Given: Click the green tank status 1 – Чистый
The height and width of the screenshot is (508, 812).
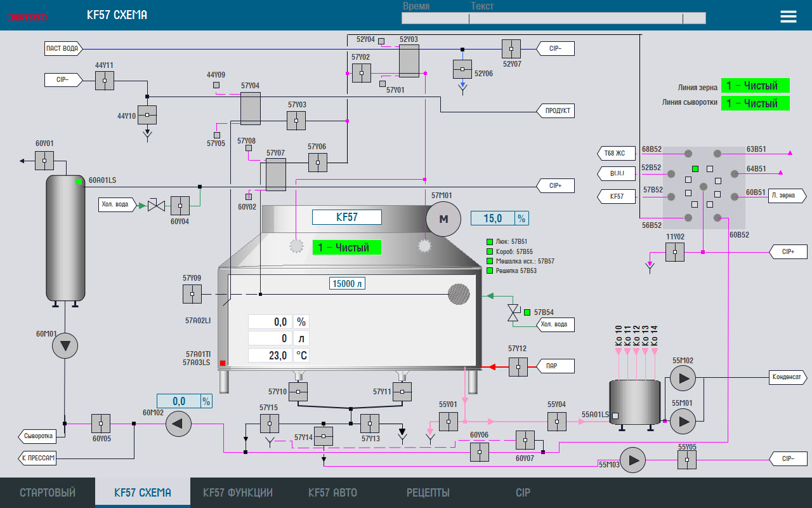Looking at the screenshot, I should coord(346,248).
